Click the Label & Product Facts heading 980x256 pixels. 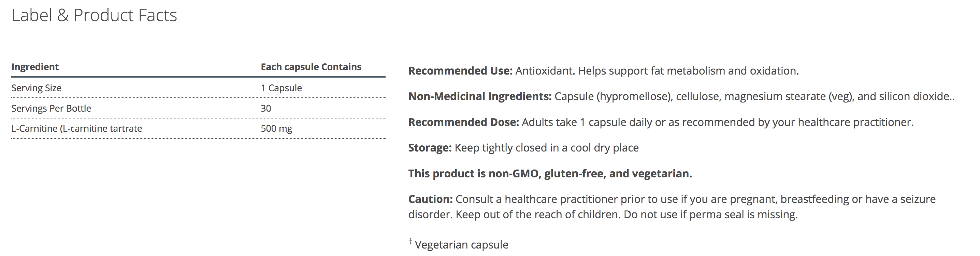pyautogui.click(x=94, y=16)
